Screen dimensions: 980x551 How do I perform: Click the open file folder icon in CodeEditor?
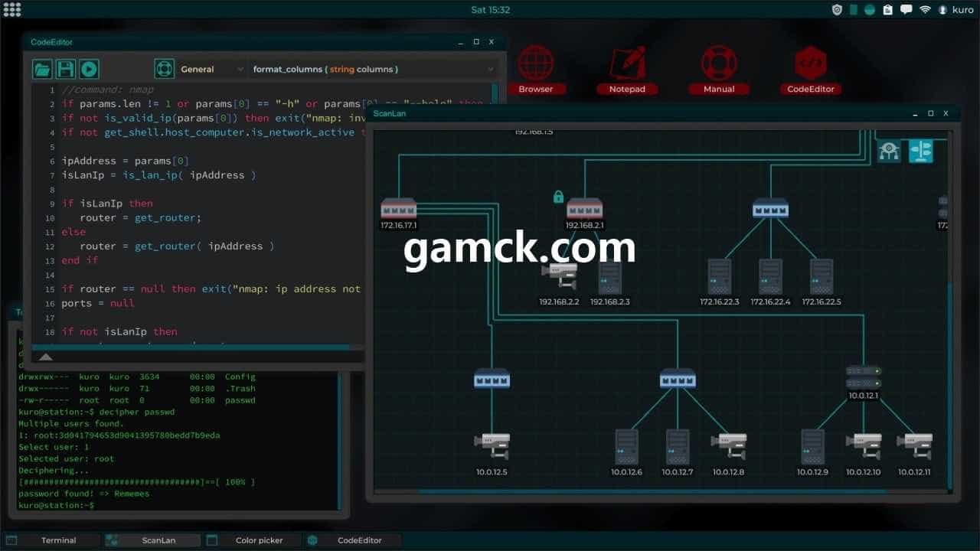pos(42,70)
